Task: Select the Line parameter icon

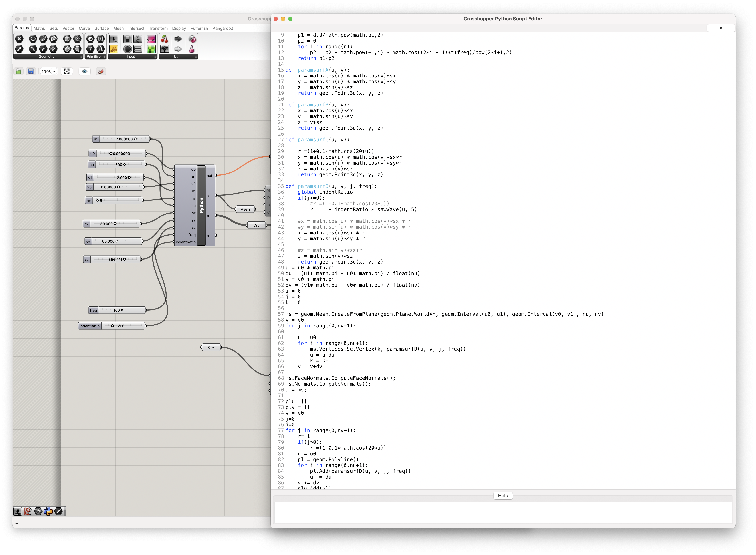Action: coord(43,49)
